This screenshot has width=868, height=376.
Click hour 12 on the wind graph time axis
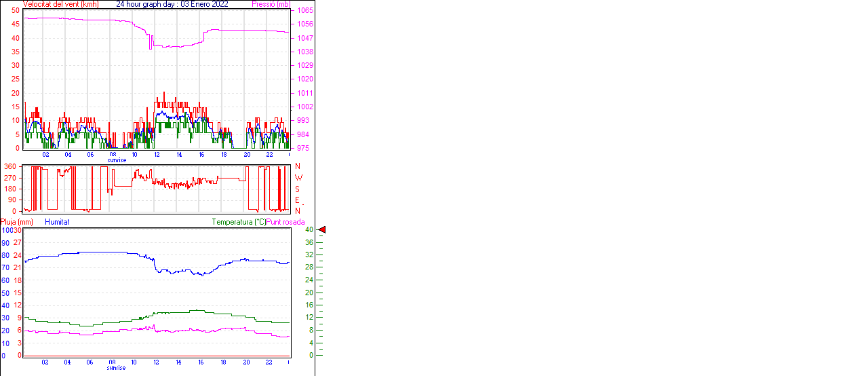(157, 154)
